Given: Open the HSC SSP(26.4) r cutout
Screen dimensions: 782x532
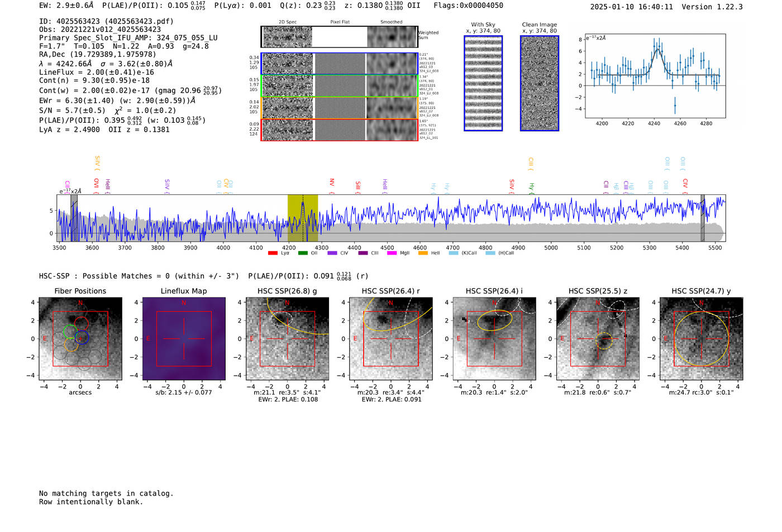Looking at the screenshot, I should click(391, 339).
